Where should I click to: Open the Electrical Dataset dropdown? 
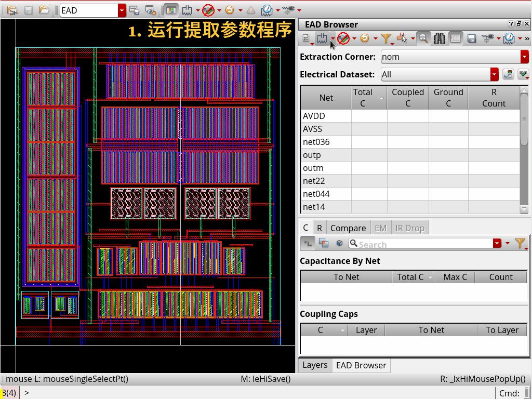point(494,74)
